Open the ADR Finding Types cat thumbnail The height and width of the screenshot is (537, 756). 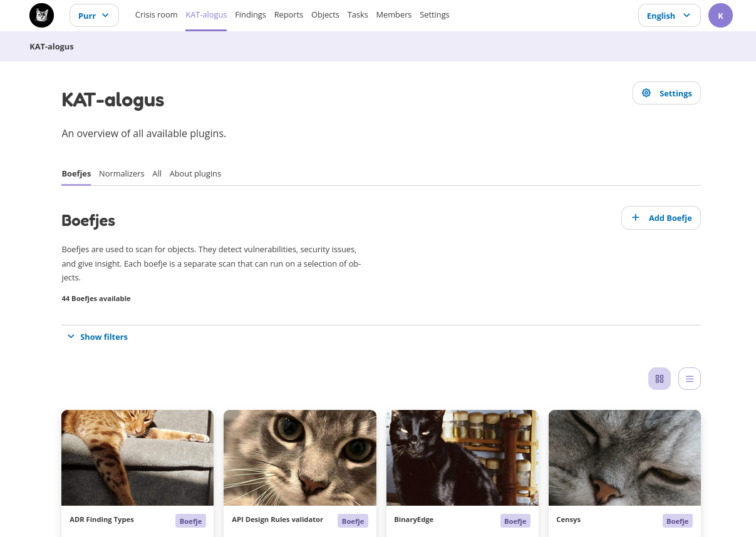point(137,458)
